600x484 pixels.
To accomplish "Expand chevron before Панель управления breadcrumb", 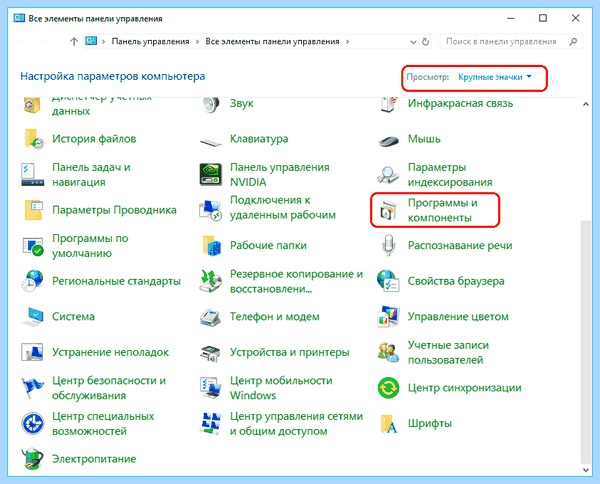I will (x=103, y=42).
